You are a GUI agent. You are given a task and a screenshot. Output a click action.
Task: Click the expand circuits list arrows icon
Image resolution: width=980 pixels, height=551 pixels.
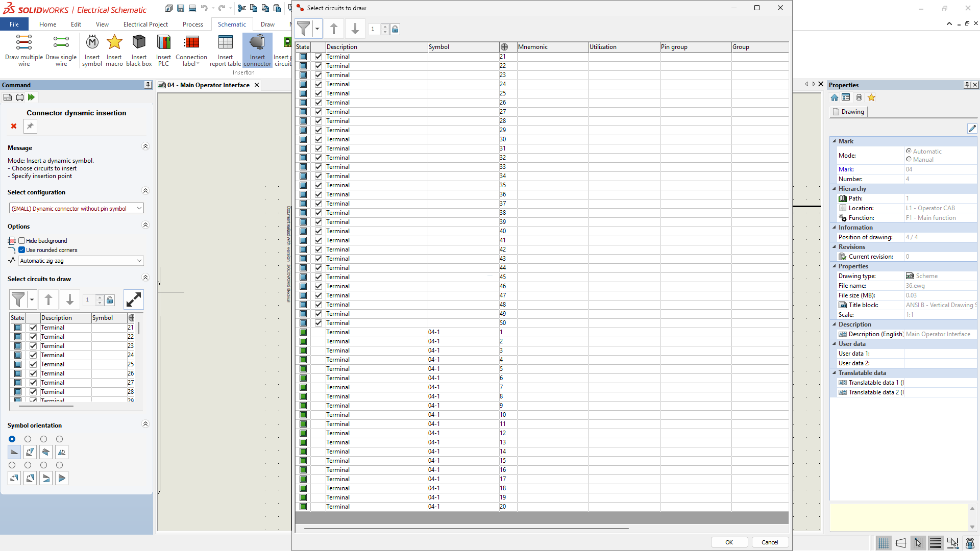point(134,299)
